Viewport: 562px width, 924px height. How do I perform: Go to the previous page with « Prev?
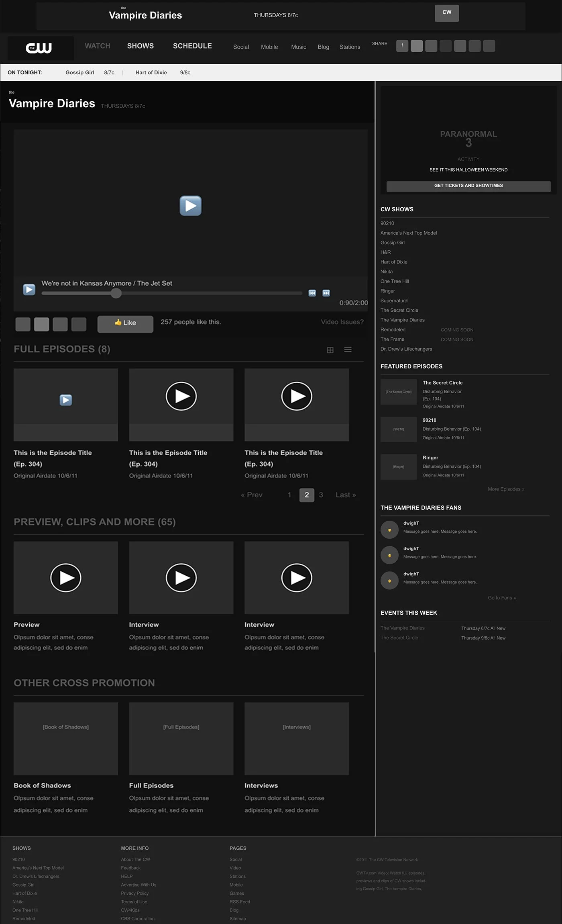click(x=252, y=495)
